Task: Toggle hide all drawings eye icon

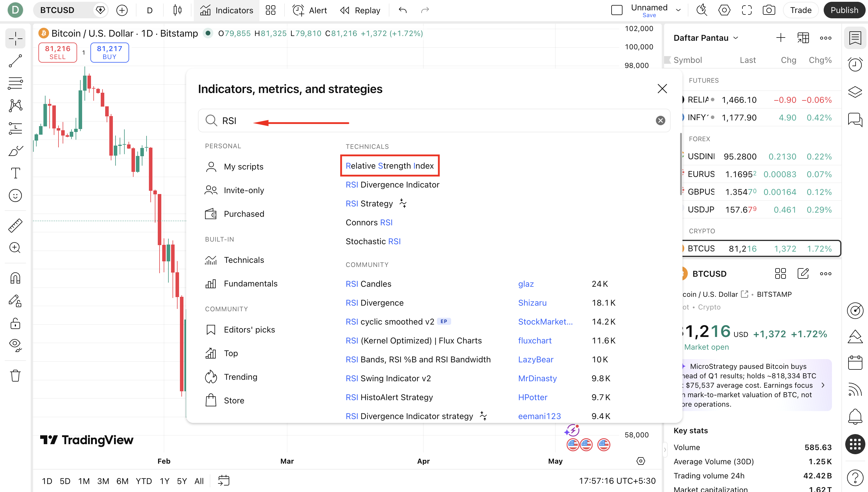Action: tap(15, 345)
